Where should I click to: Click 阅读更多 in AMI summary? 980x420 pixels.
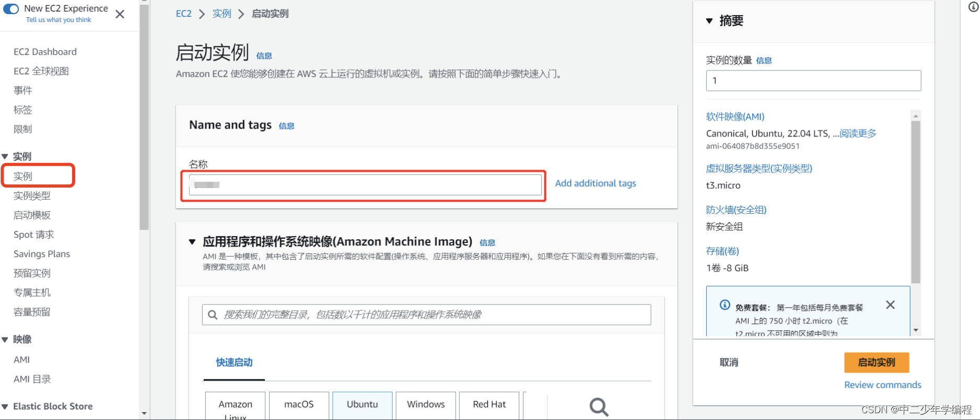click(858, 133)
